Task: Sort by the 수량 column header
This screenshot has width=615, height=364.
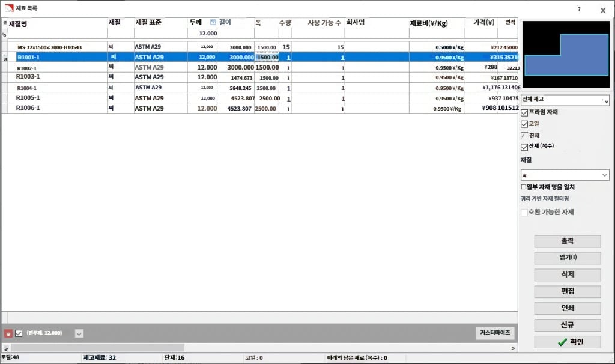Action: point(285,23)
